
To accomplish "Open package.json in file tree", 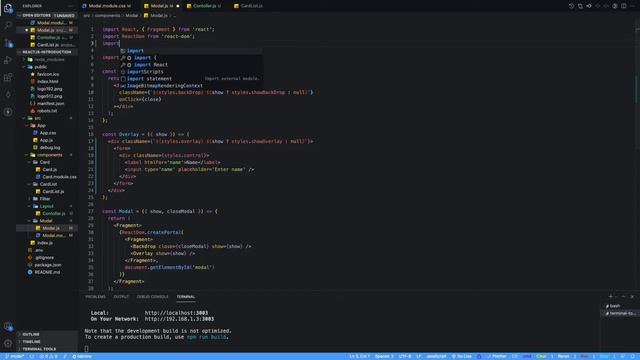I will [x=47, y=265].
